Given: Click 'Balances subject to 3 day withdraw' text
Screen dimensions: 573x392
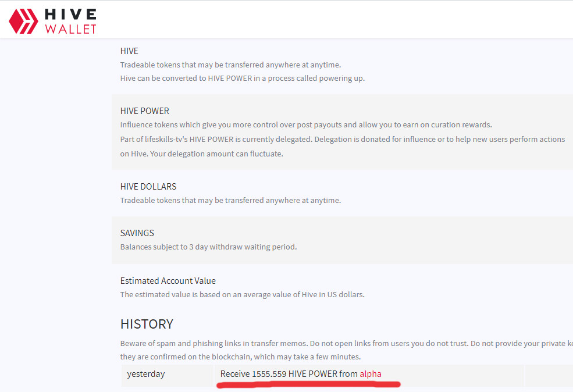Looking at the screenshot, I should (x=208, y=247).
